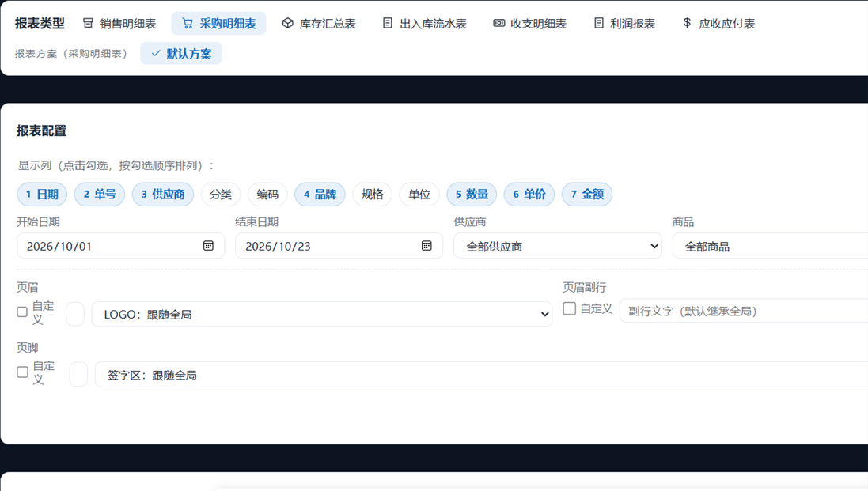The height and width of the screenshot is (491, 868).
Task: Click the color swatch in 页脚 row
Action: tap(78, 374)
